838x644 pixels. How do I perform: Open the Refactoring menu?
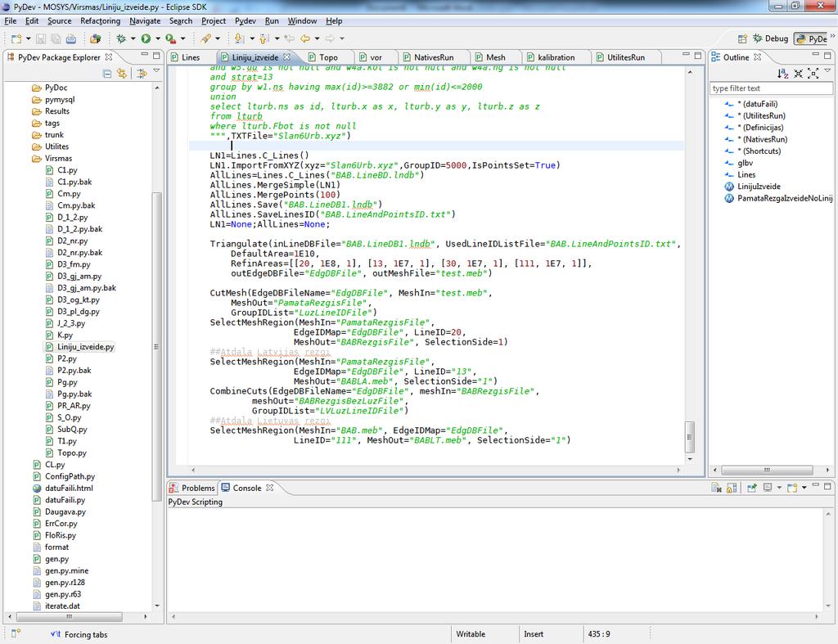[x=101, y=20]
